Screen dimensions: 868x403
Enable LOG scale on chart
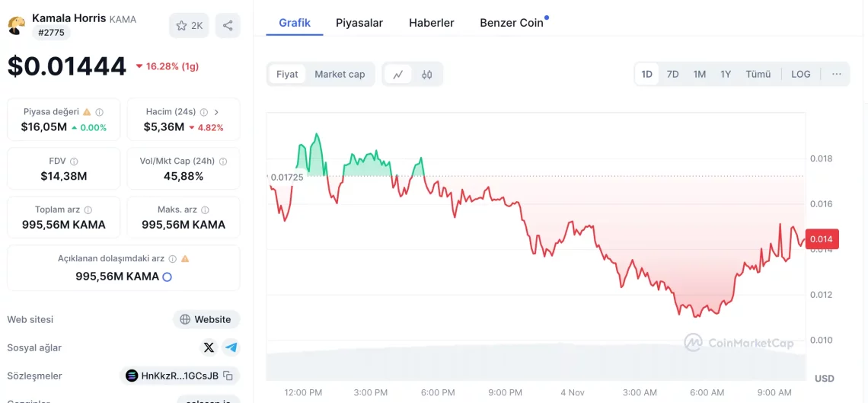(800, 74)
